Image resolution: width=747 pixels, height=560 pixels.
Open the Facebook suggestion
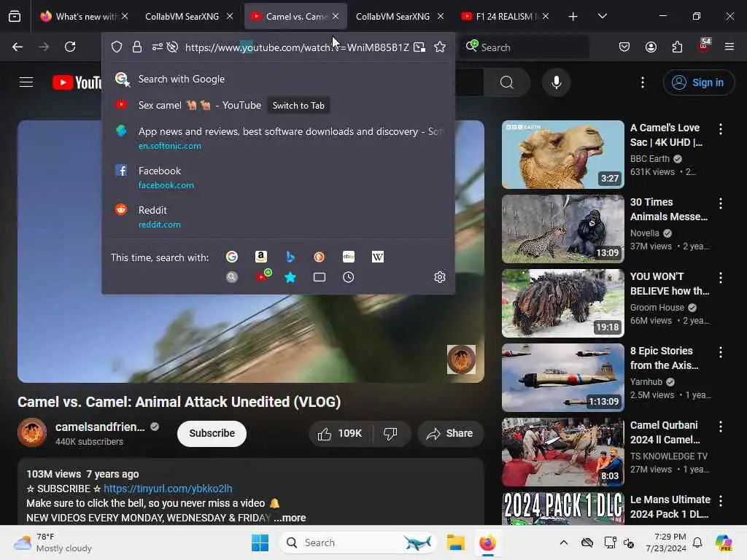point(278,177)
